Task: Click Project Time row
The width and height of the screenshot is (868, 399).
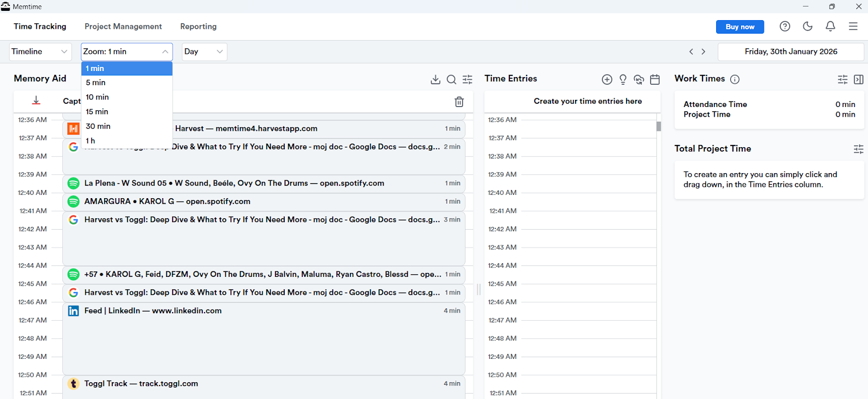Action: tap(769, 115)
